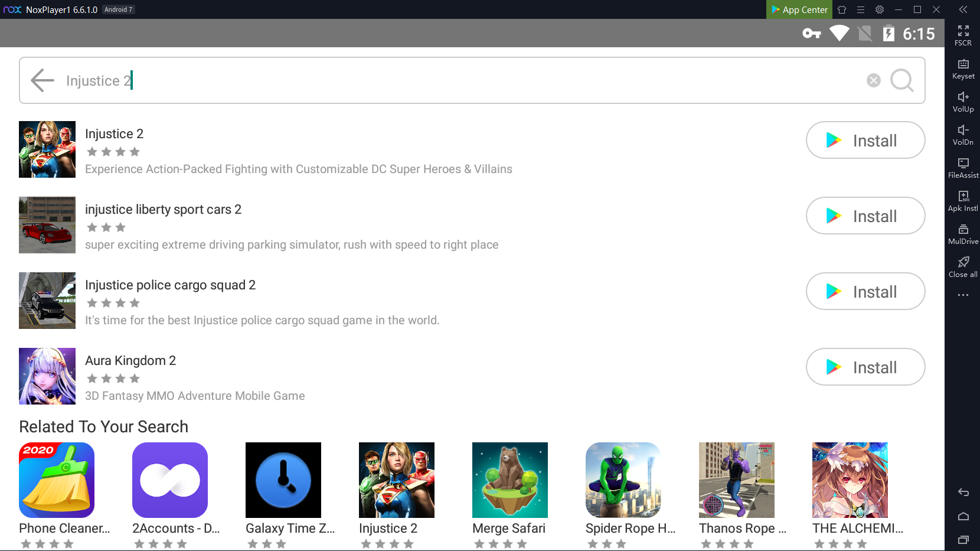Click the 6:15 clock
This screenshot has width=980, height=551.
919,34
